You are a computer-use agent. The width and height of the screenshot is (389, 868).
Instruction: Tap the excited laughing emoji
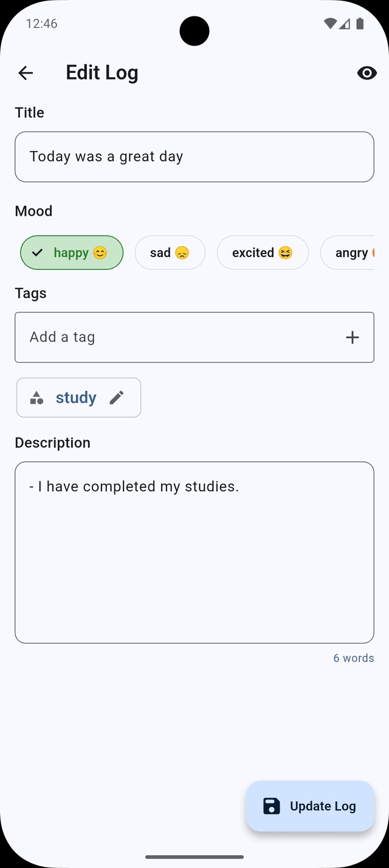[286, 253]
